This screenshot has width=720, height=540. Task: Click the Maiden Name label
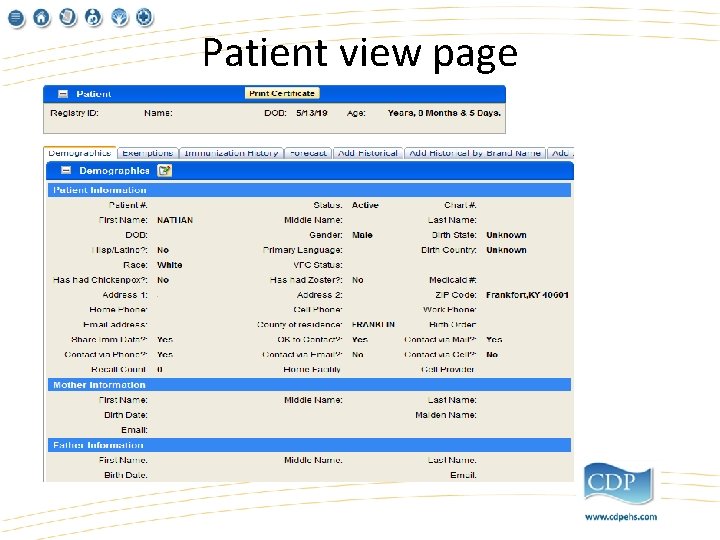coord(446,415)
